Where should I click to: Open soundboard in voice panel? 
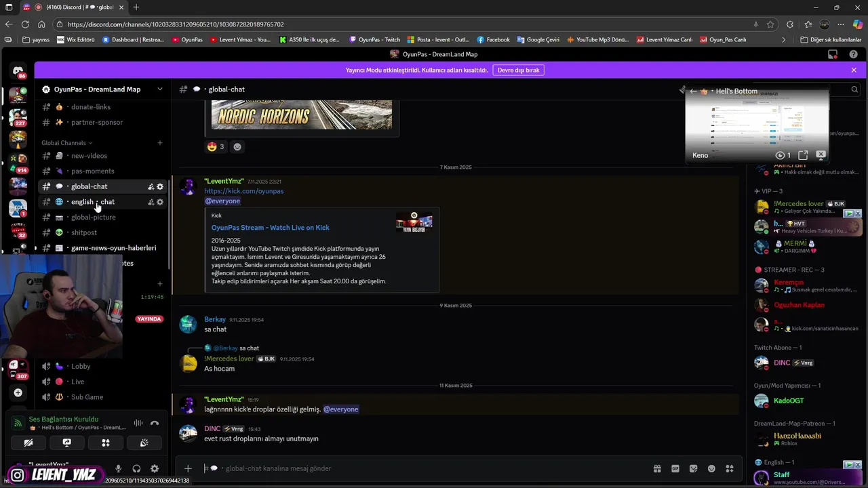coord(144,443)
